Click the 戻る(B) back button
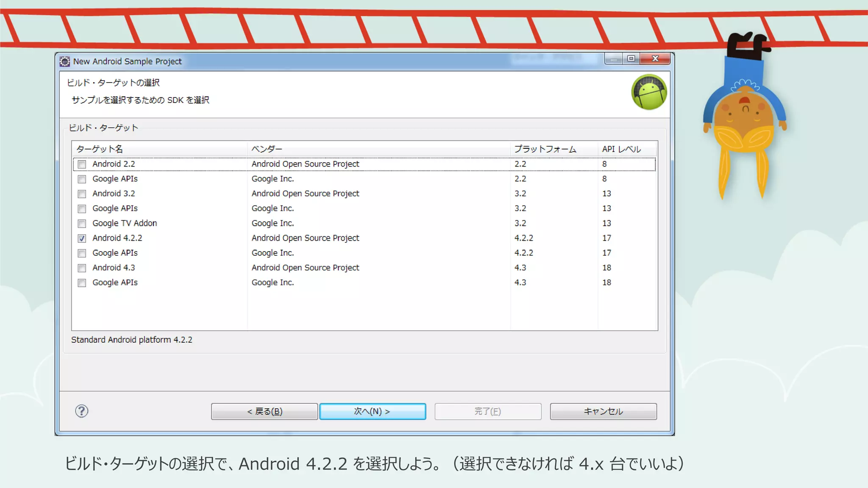The width and height of the screenshot is (868, 488). [264, 411]
